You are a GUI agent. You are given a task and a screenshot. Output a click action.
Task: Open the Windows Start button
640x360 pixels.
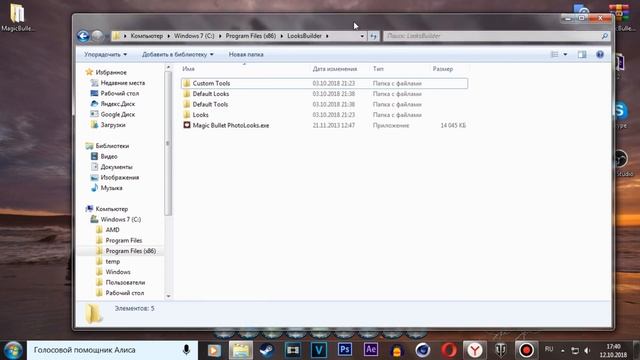(x=13, y=351)
